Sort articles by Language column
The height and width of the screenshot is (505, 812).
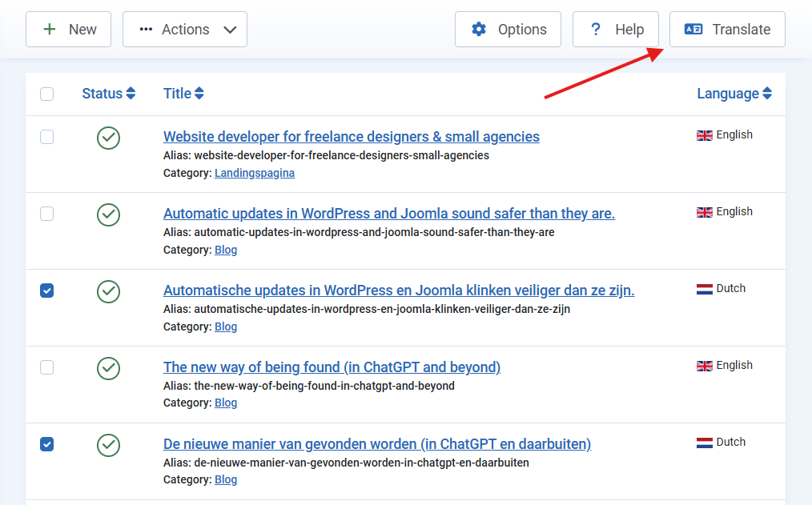pyautogui.click(x=734, y=94)
